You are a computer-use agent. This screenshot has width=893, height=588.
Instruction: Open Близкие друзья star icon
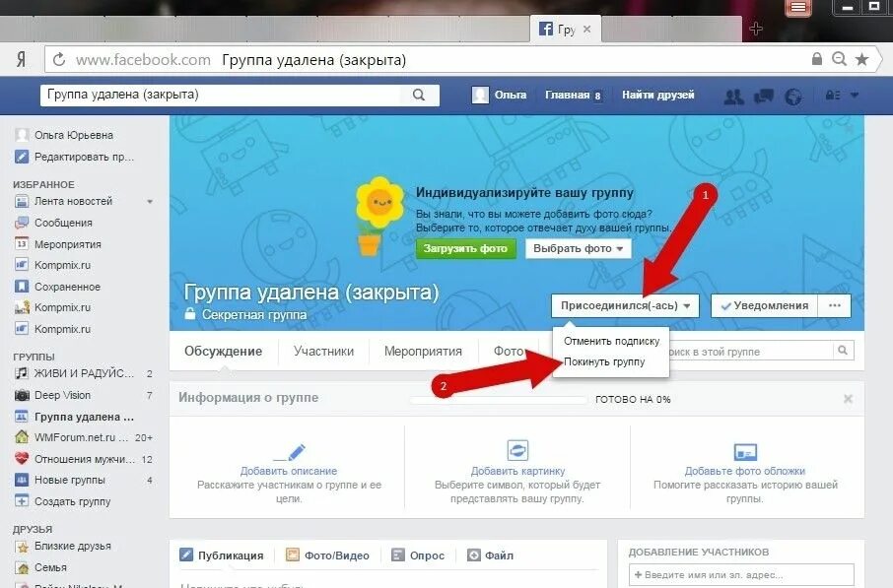(22, 547)
